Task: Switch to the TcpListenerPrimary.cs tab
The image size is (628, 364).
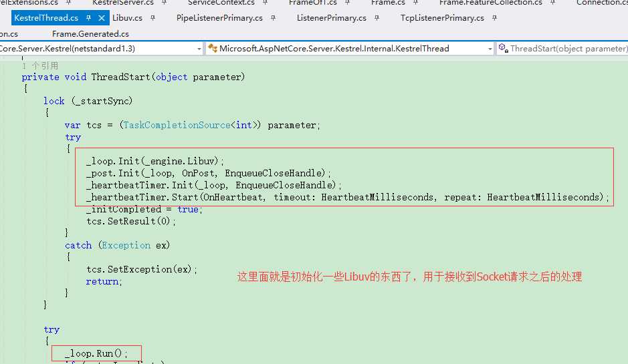Action: coord(442,18)
